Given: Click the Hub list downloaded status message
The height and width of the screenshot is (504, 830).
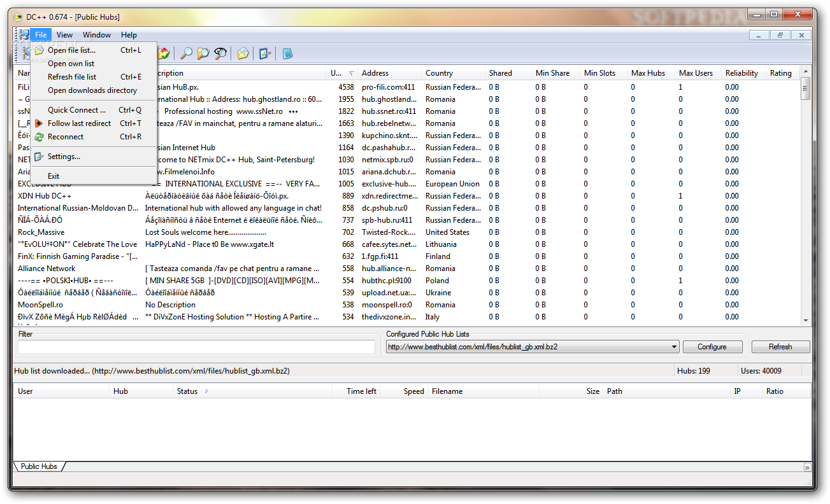Looking at the screenshot, I should 152,371.
